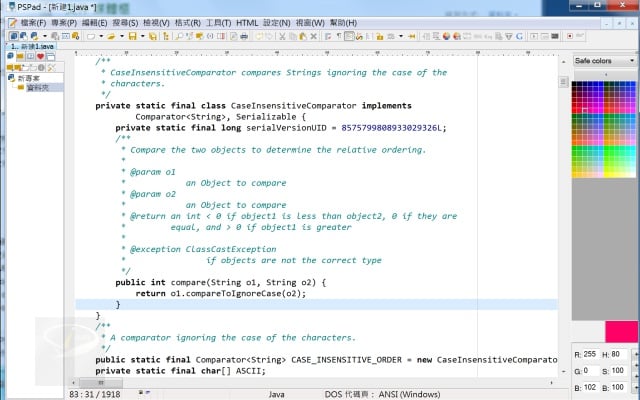The image size is (640, 400).
Task: Click the Save file toolbar icon
Action: pos(130,35)
